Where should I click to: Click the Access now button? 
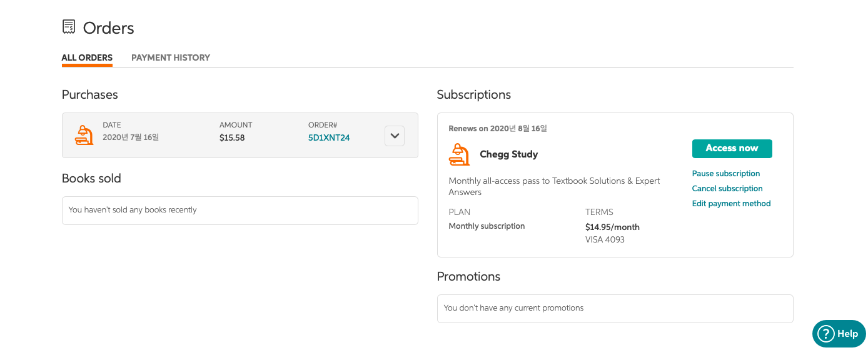pos(732,149)
